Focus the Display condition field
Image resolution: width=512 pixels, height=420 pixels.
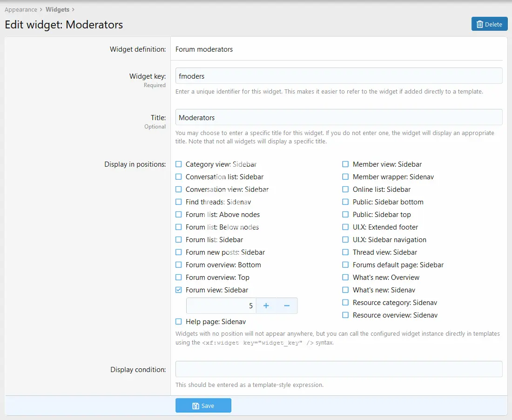(338, 369)
